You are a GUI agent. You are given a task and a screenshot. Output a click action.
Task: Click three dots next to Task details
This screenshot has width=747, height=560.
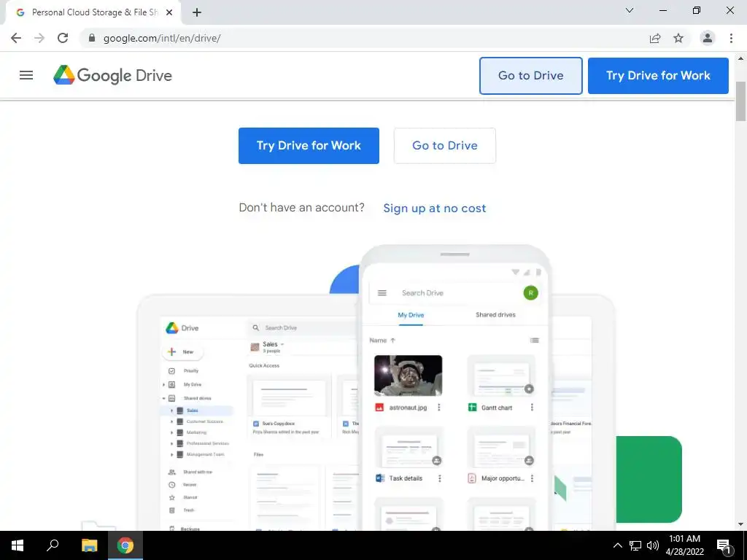tap(439, 478)
